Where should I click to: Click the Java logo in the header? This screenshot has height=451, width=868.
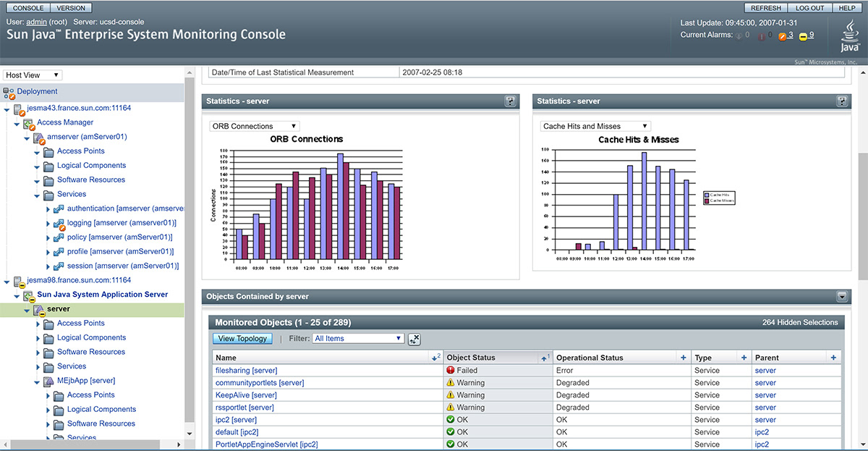(x=850, y=36)
